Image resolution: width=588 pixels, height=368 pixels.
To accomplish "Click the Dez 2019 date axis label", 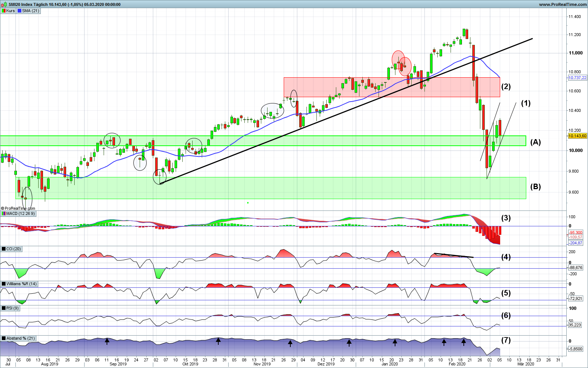I will [x=326, y=364].
